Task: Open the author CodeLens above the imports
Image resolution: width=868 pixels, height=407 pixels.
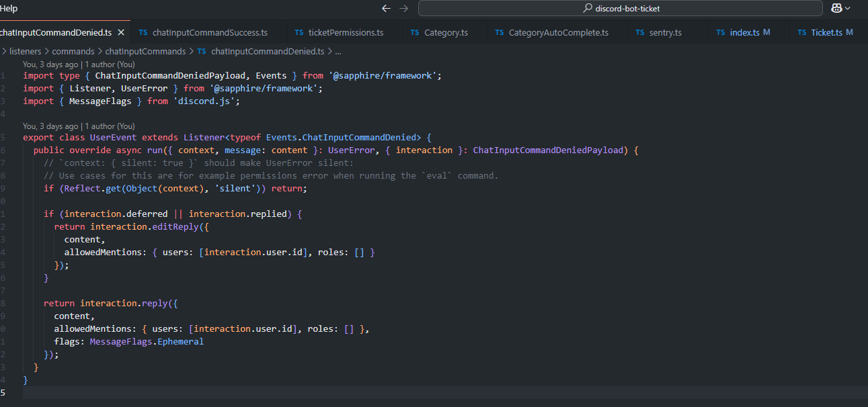Action: pyautogui.click(x=79, y=64)
